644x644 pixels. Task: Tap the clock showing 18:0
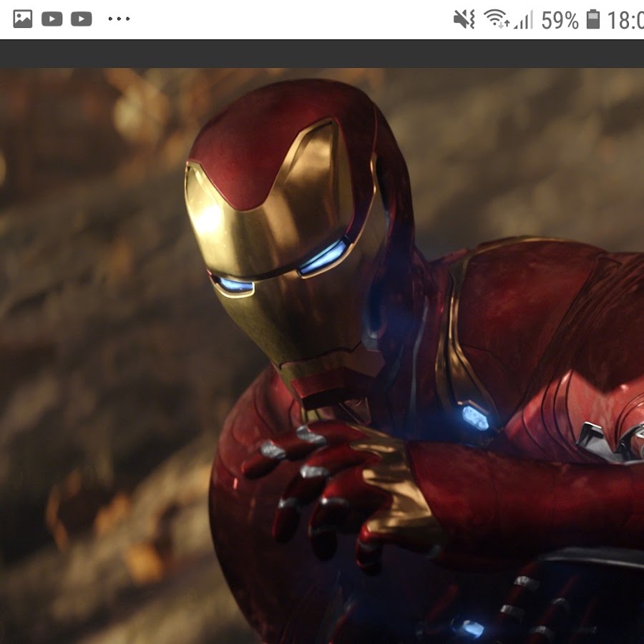coord(625,20)
